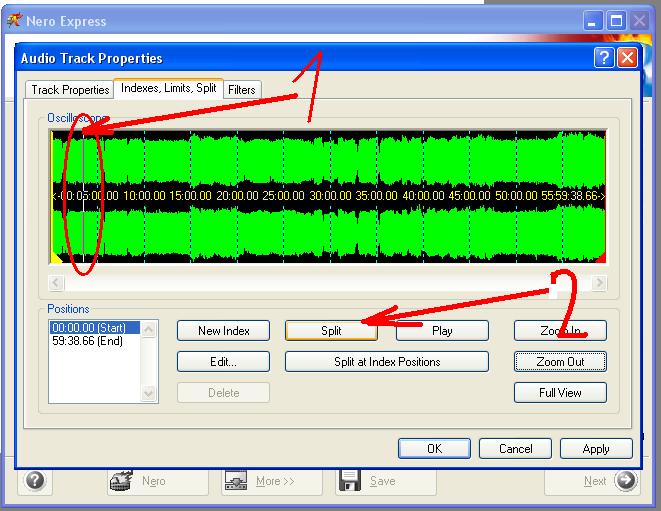Image resolution: width=661 pixels, height=511 pixels.
Task: Apply the track changes
Action: (596, 449)
